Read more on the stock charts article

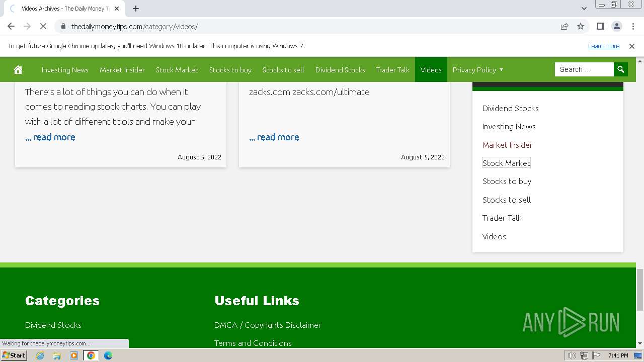(50, 137)
